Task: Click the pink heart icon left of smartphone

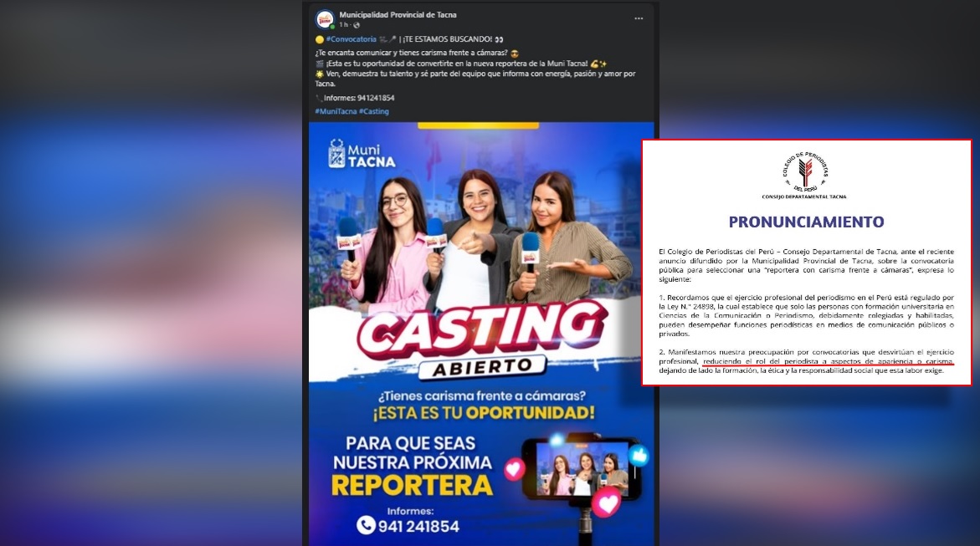Action: tap(515, 468)
